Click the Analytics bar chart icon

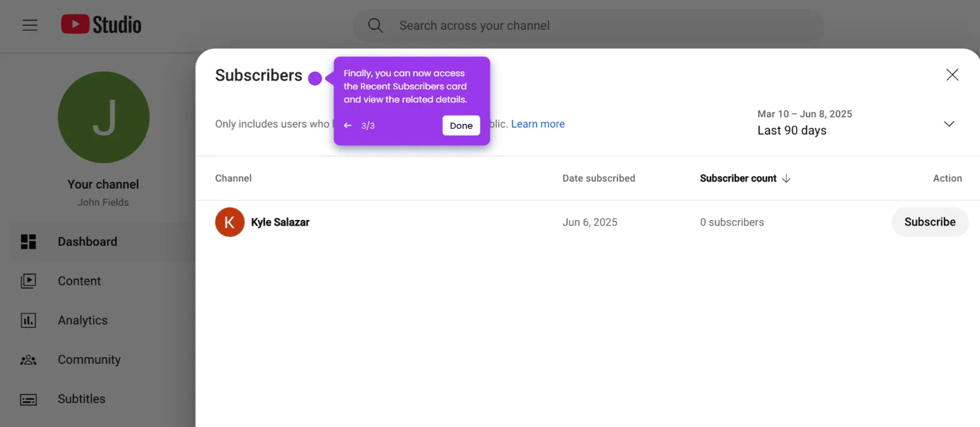point(29,321)
